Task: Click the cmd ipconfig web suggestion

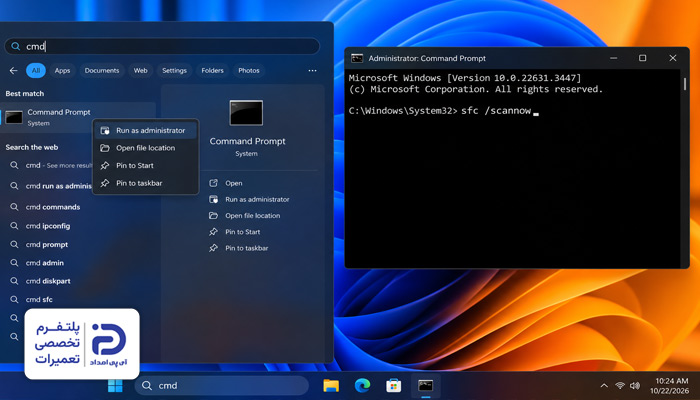Action: point(48,226)
